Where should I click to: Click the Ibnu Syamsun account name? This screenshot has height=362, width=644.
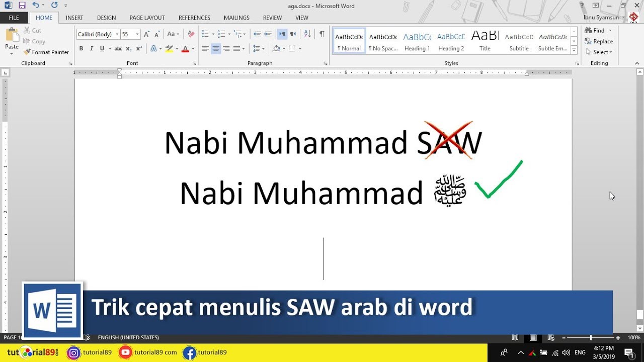601,18
